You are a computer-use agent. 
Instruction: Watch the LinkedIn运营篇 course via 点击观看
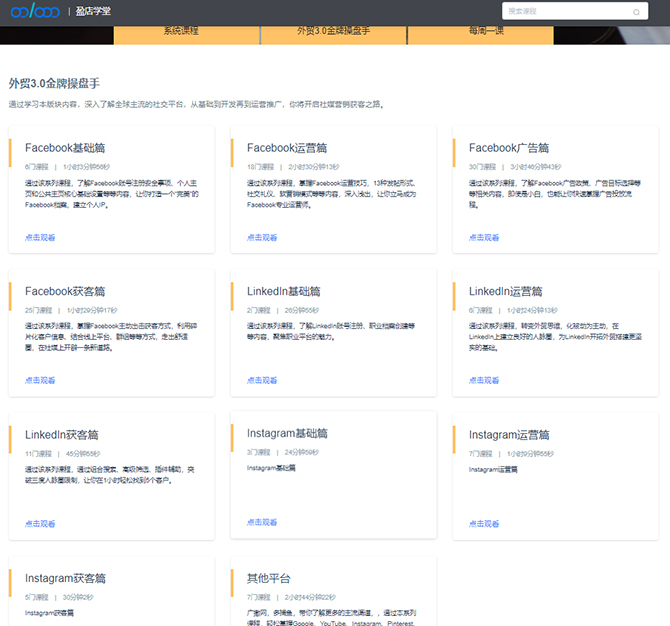[x=484, y=380]
